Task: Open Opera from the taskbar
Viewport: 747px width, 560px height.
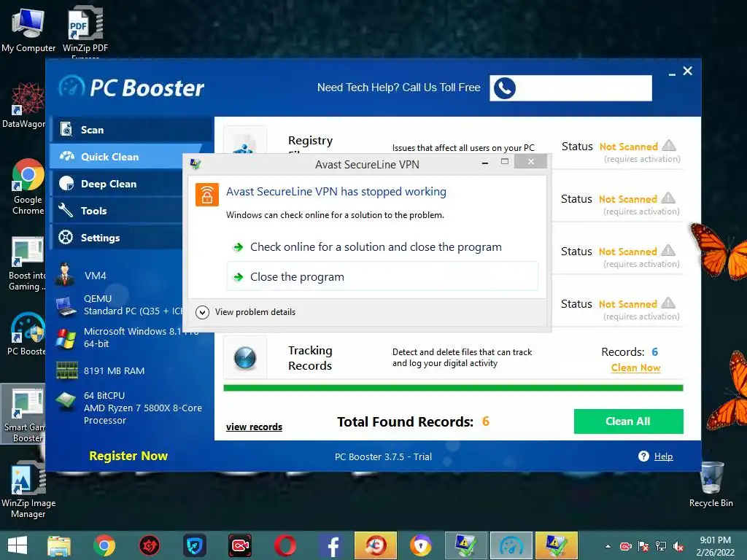Action: [x=285, y=545]
